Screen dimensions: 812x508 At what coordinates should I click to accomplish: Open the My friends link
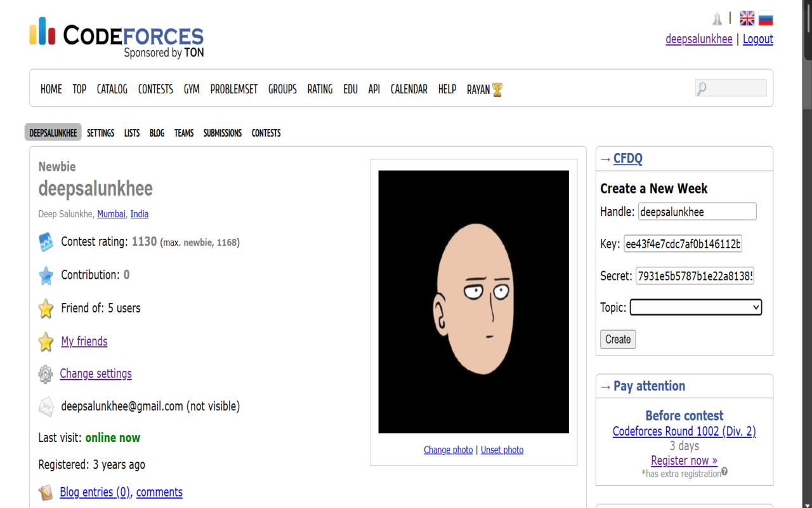click(84, 342)
